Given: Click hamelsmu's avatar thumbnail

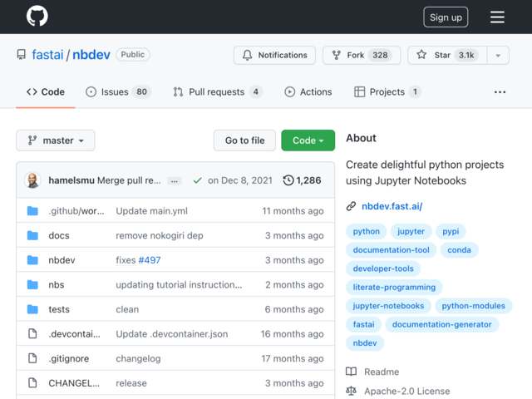Looking at the screenshot, I should (32, 180).
